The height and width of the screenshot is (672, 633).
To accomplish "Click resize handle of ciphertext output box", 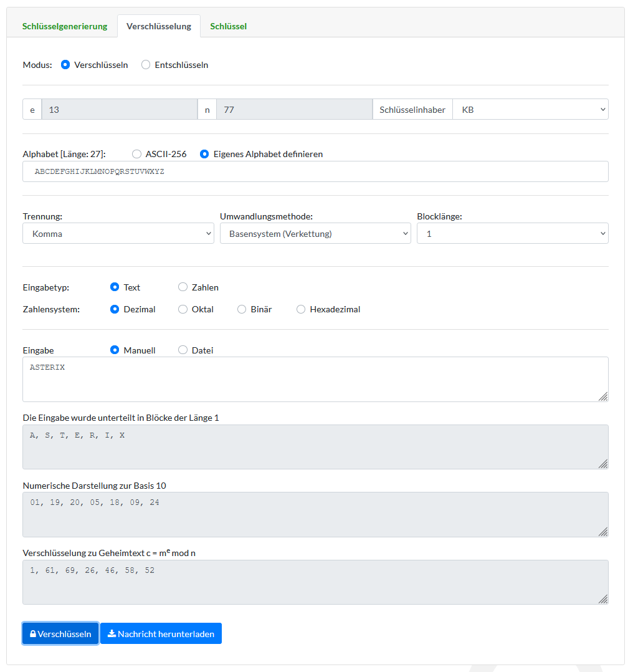I will tap(602, 598).
